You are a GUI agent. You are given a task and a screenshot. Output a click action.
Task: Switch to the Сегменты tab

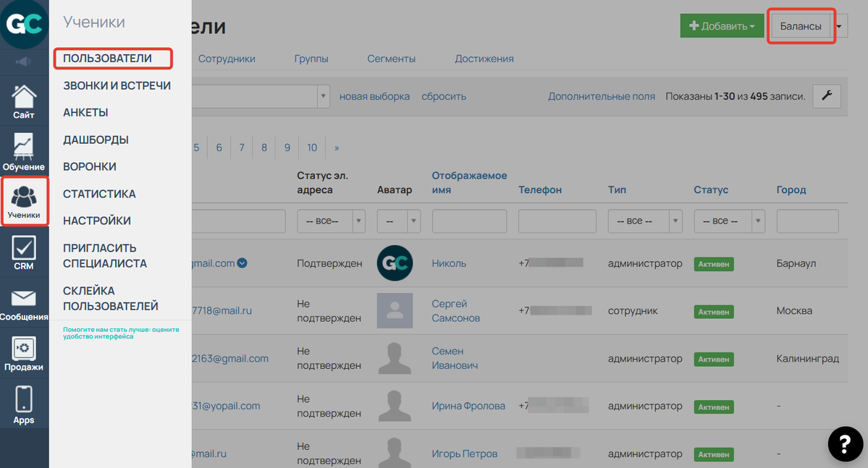(391, 59)
